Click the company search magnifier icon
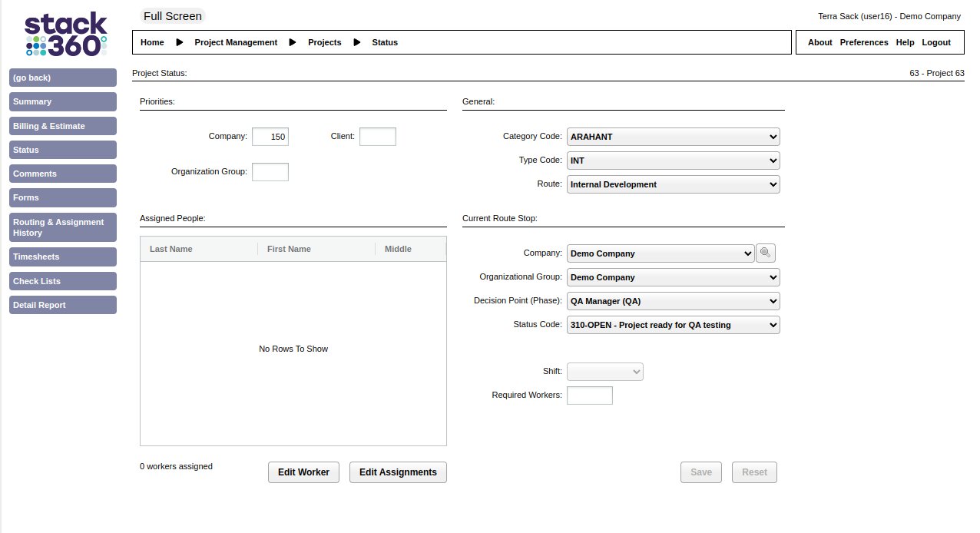980x533 pixels. coord(765,253)
